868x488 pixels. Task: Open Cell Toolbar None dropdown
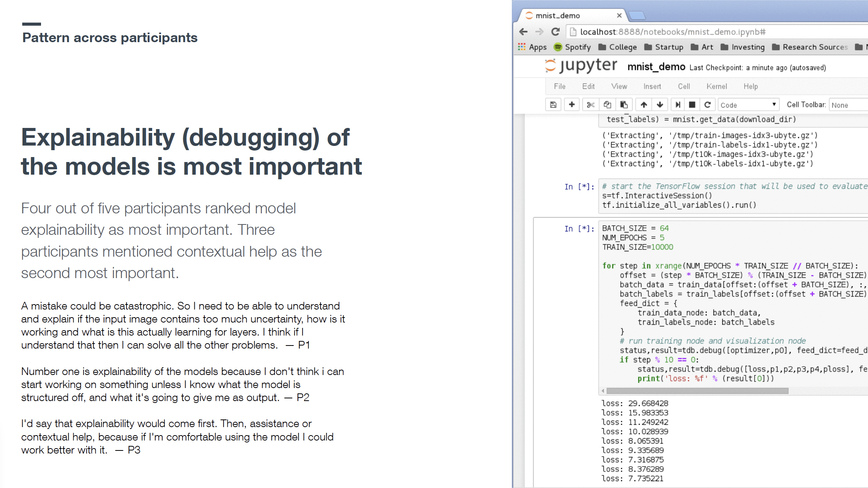pos(847,105)
